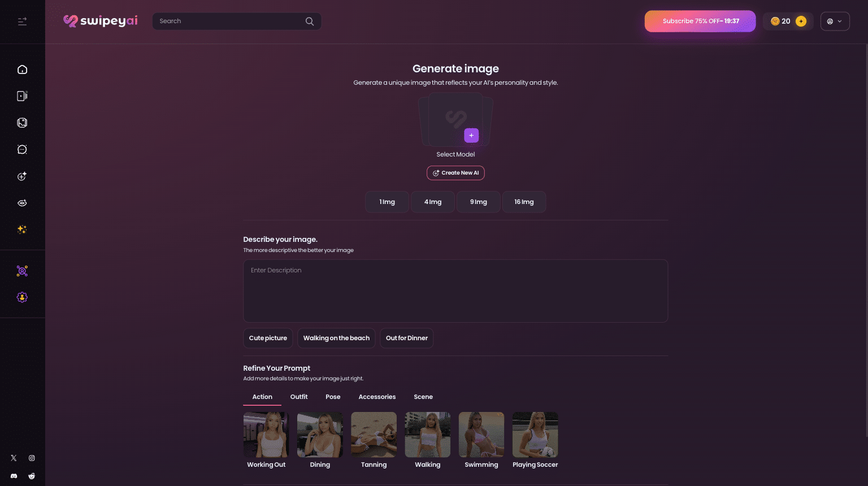Switch to the Accessories tab
868x486 pixels.
click(377, 397)
